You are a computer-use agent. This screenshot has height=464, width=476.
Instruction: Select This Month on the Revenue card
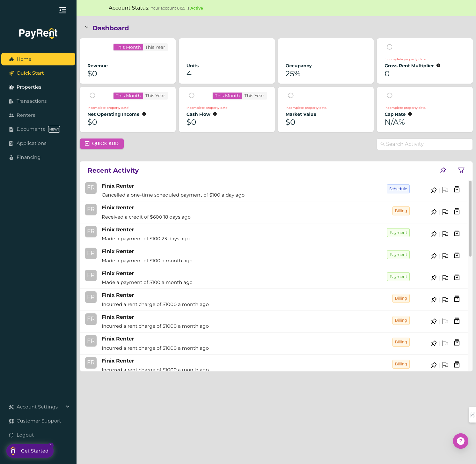click(128, 47)
